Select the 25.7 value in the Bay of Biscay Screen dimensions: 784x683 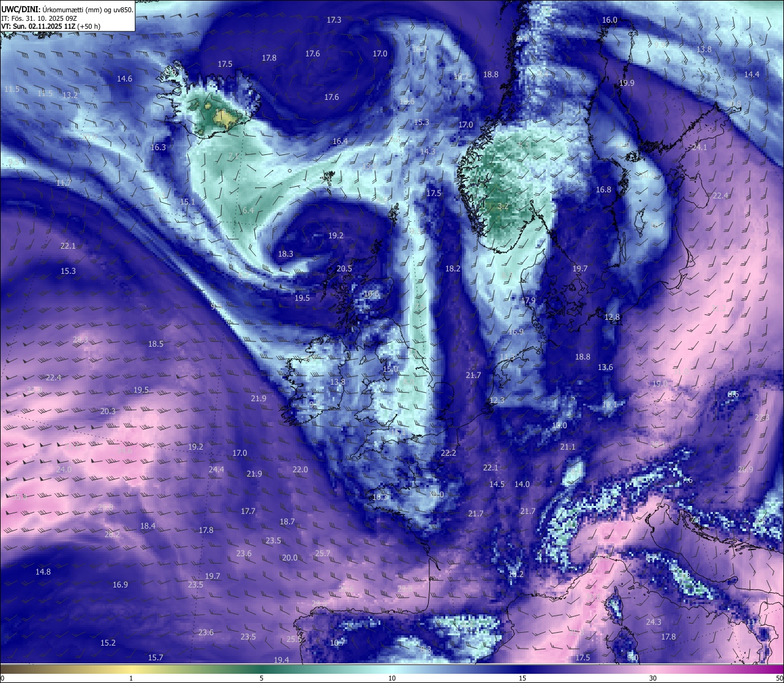pyautogui.click(x=323, y=554)
